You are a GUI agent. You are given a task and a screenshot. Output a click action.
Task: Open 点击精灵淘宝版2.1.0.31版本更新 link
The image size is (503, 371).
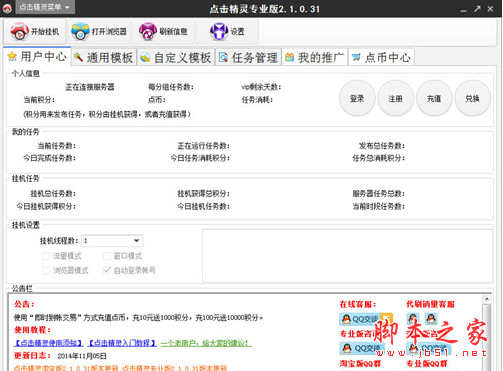click(66, 368)
